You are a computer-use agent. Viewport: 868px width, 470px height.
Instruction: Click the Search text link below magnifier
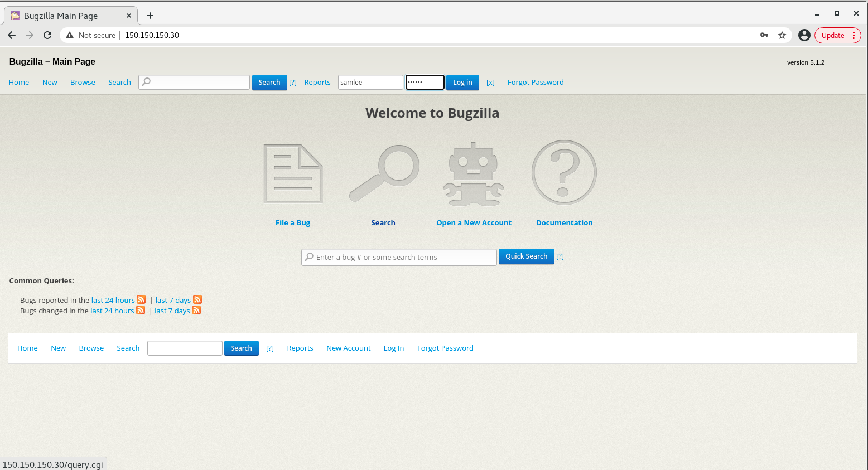pos(383,222)
